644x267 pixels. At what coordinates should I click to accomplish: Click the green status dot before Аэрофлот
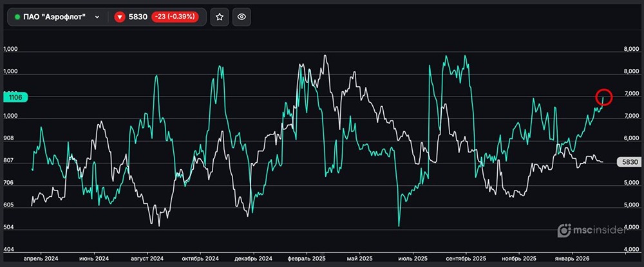17,17
